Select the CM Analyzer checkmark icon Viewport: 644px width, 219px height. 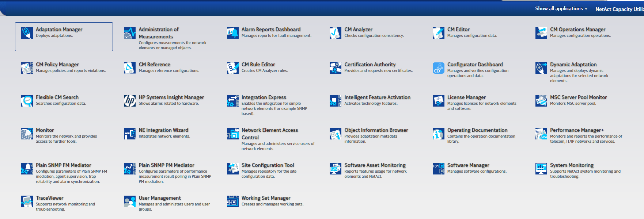[x=336, y=33]
